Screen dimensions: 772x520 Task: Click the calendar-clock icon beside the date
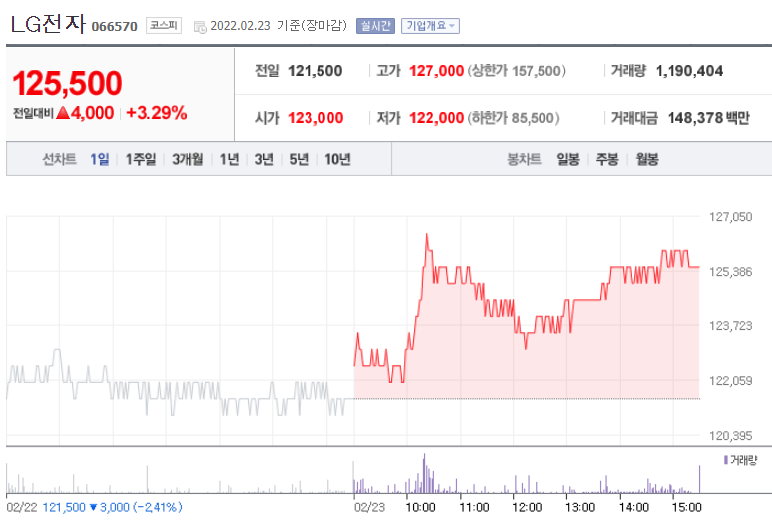(200, 27)
